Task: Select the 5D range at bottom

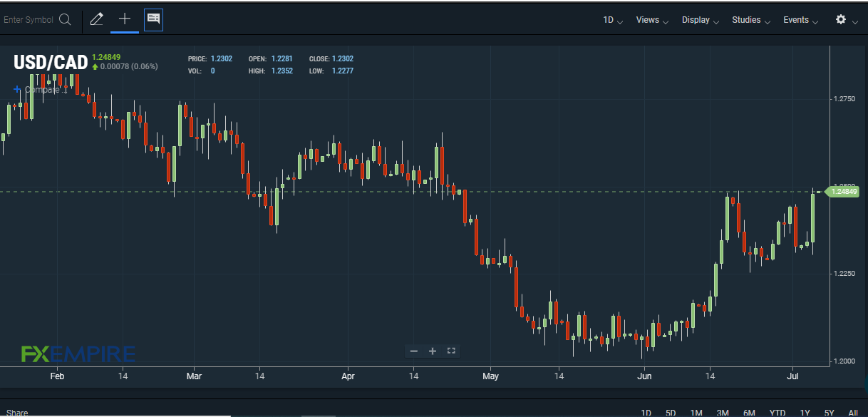Action: coord(671,413)
